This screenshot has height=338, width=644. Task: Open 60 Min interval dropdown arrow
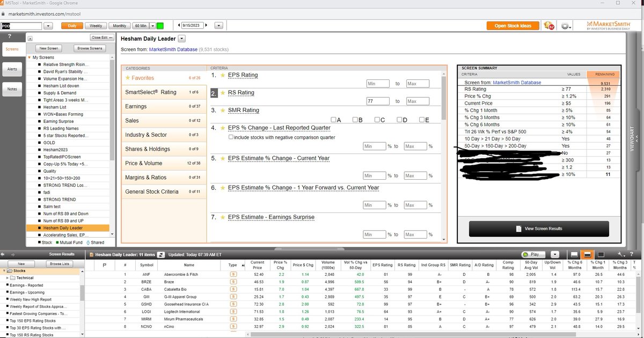coord(152,26)
